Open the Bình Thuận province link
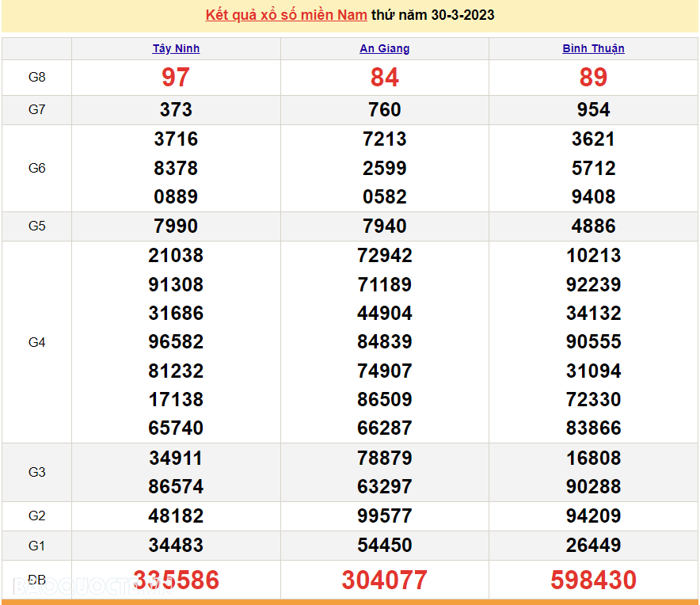The width and height of the screenshot is (700, 605). (x=593, y=48)
